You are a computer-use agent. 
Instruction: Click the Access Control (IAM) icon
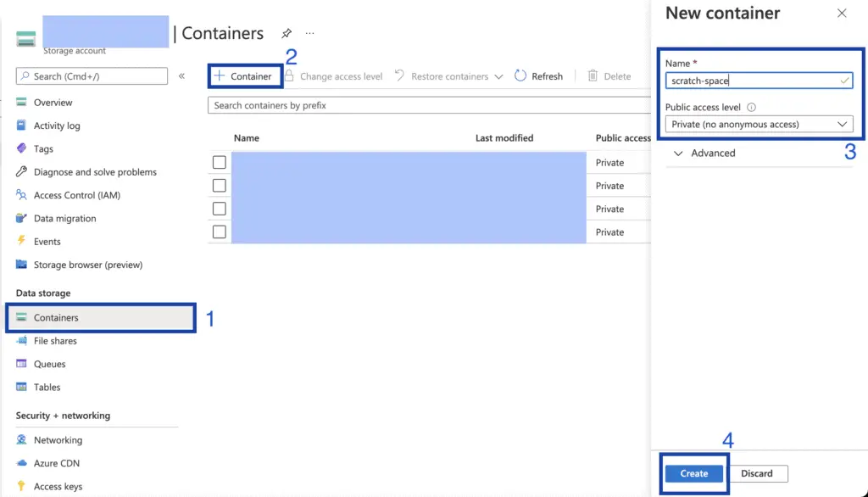tap(21, 195)
